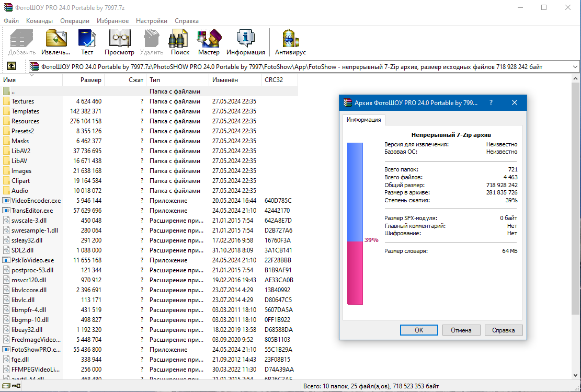
Task: Launch the Поиск (Find) binoculars tool
Action: point(180,42)
